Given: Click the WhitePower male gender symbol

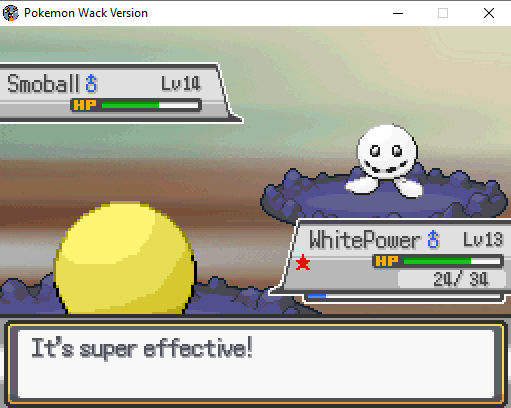Looking at the screenshot, I should (433, 239).
